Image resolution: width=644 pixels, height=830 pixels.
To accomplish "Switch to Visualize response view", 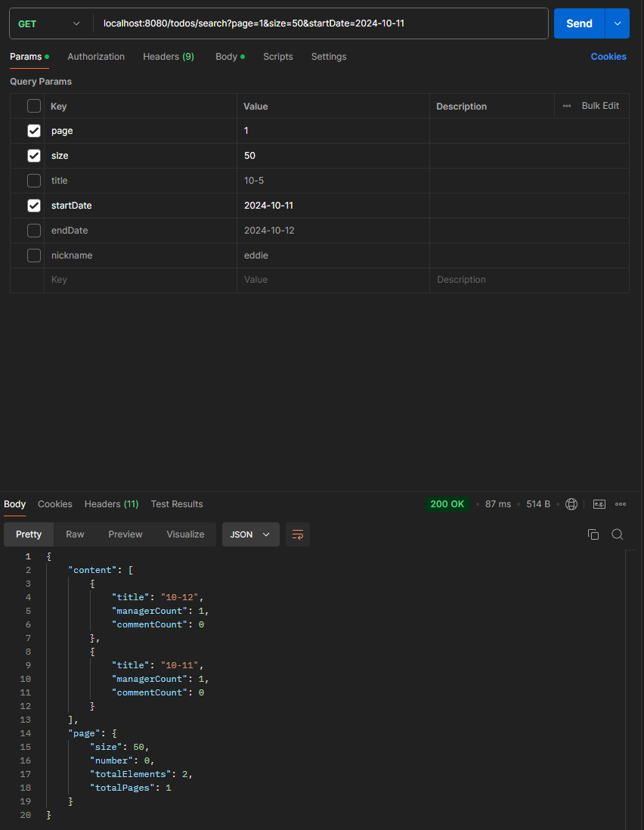I will (x=185, y=534).
